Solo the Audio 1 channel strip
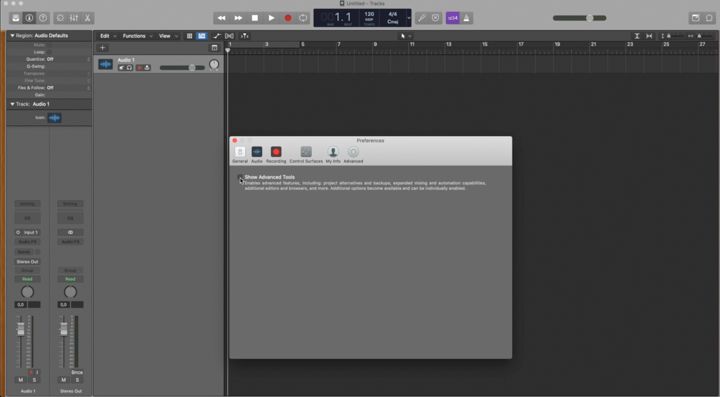Image resolution: width=720 pixels, height=397 pixels. [x=34, y=380]
